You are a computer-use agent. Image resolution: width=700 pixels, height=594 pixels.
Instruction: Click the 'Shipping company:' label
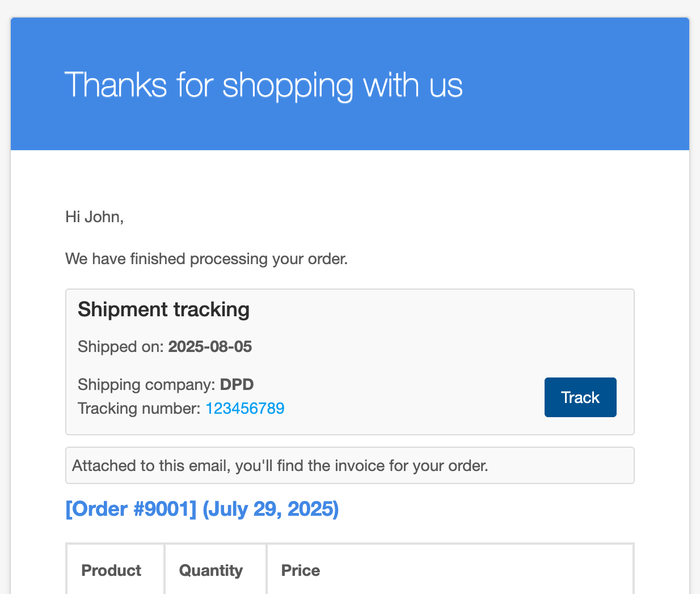[146, 385]
